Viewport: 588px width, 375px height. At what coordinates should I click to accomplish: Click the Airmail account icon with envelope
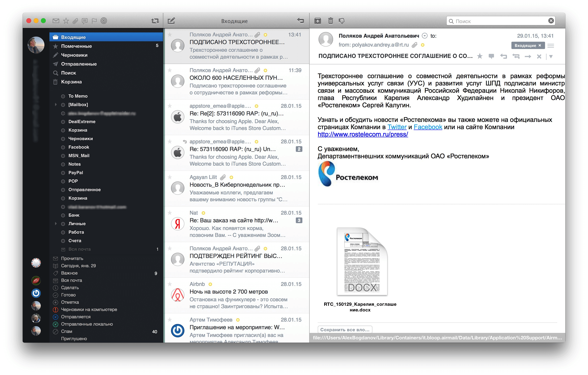coord(36,263)
